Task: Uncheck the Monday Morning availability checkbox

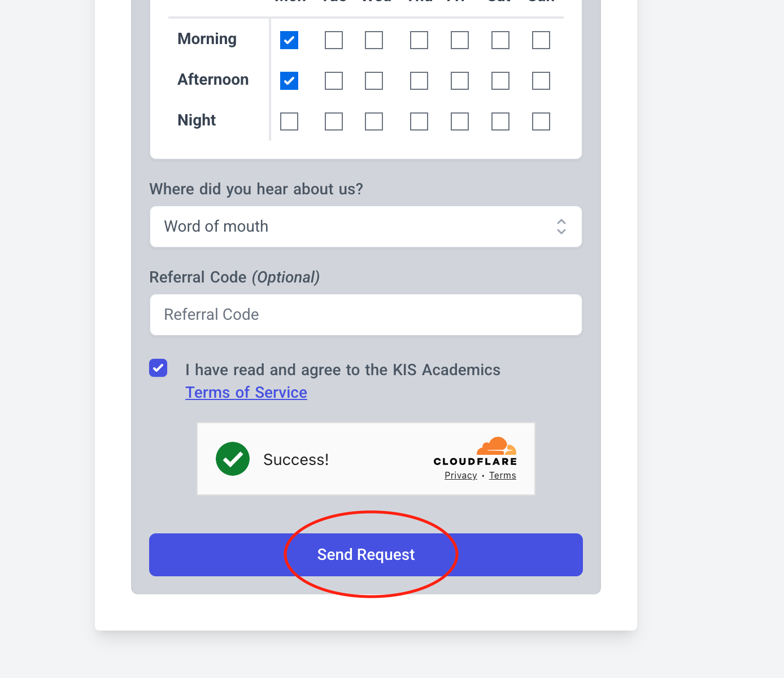Action: click(289, 40)
